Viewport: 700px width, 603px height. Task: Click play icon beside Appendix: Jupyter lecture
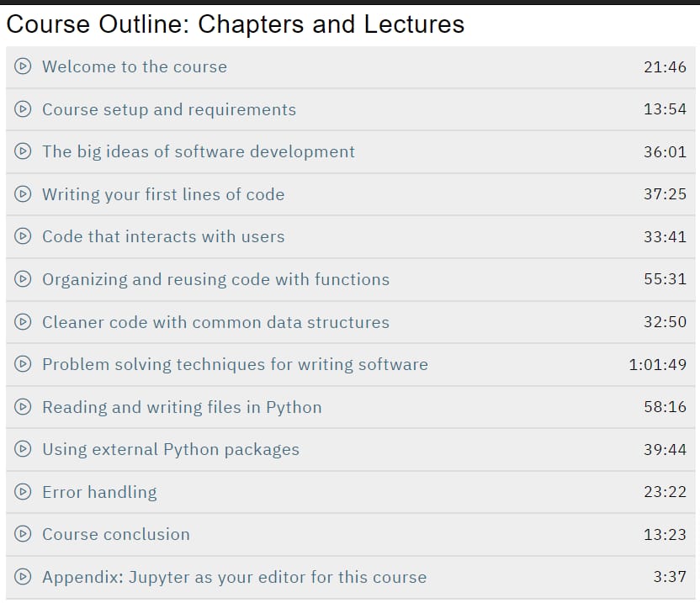[23, 577]
